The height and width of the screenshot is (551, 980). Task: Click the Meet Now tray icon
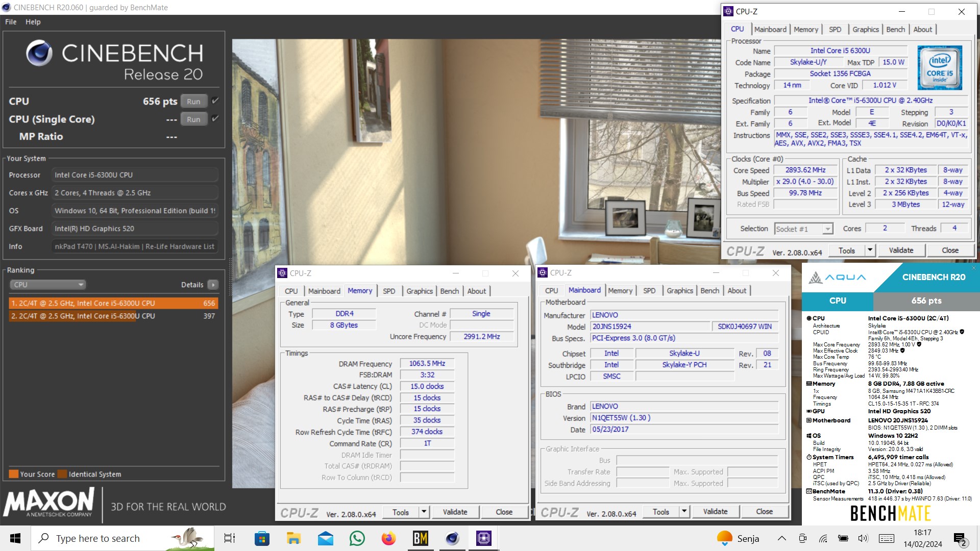(x=802, y=538)
